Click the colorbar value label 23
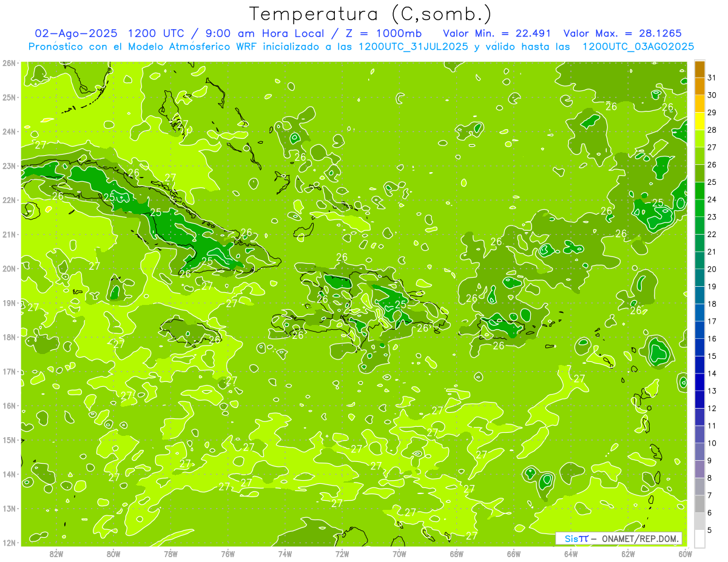Image resolution: width=728 pixels, height=562 pixels. pyautogui.click(x=712, y=217)
